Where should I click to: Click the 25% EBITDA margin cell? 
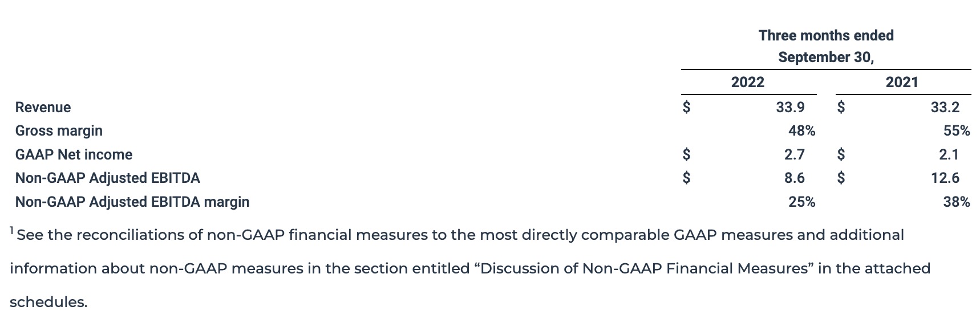click(x=801, y=202)
